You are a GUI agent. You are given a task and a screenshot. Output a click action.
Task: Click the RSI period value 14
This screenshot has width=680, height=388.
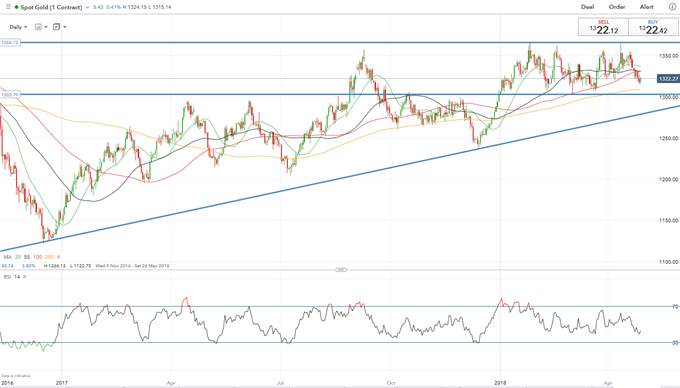click(x=17, y=277)
